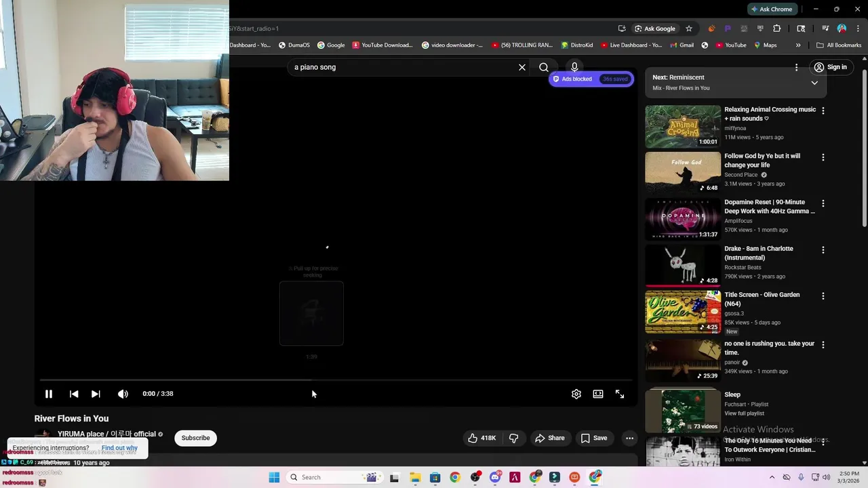
Task: Open the Olive Garden N64 thumbnail
Action: click(x=683, y=312)
